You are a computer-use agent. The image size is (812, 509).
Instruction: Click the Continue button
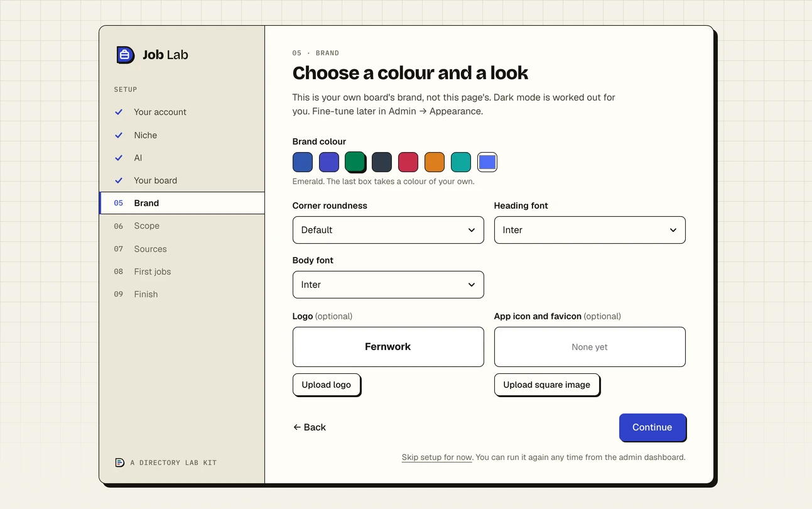point(652,427)
